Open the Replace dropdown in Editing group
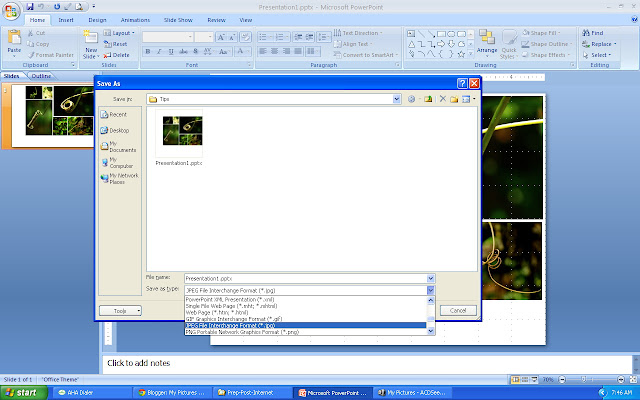 pyautogui.click(x=599, y=44)
